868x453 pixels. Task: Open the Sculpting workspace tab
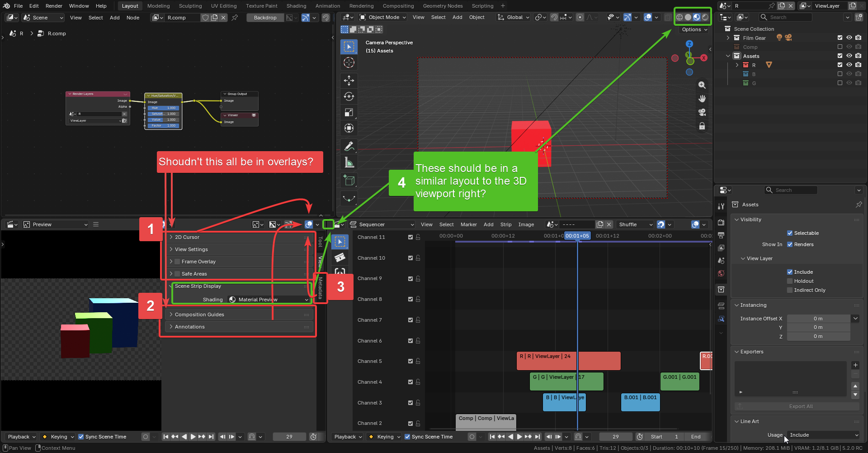[190, 6]
